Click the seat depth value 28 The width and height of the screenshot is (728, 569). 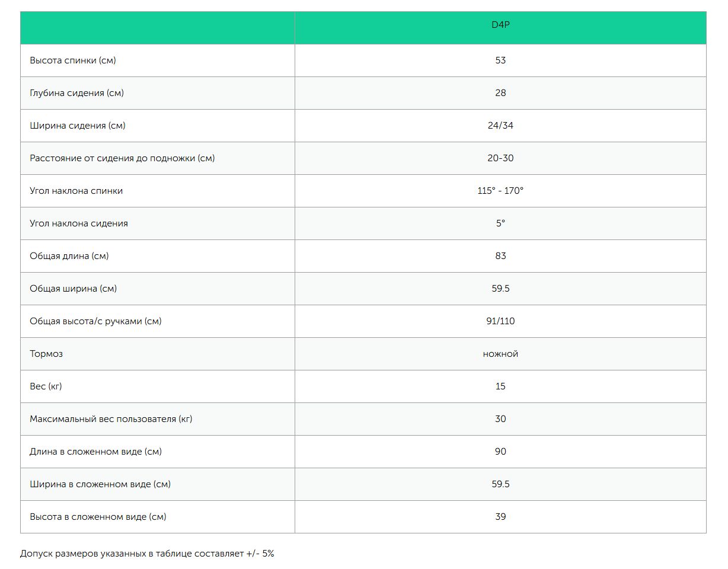pos(500,93)
